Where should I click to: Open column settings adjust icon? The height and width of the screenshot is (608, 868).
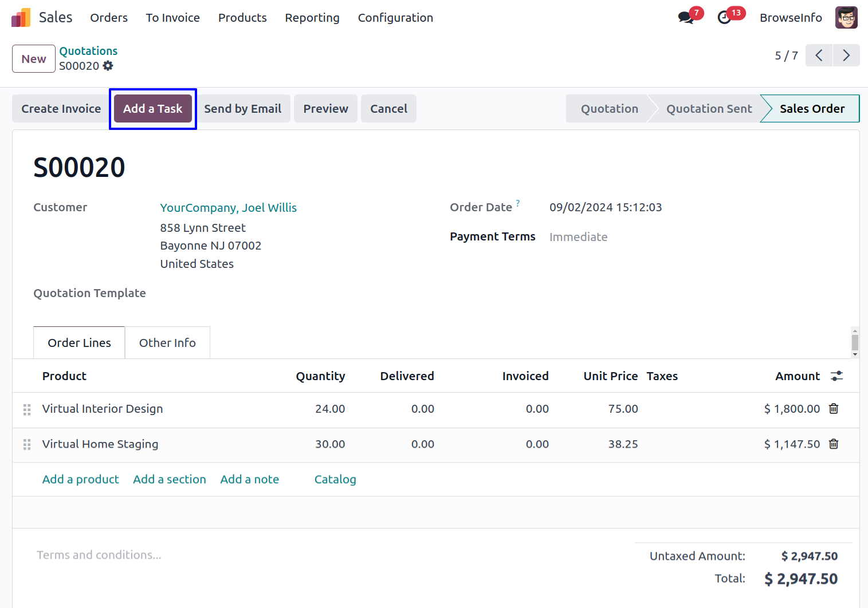[x=836, y=376]
